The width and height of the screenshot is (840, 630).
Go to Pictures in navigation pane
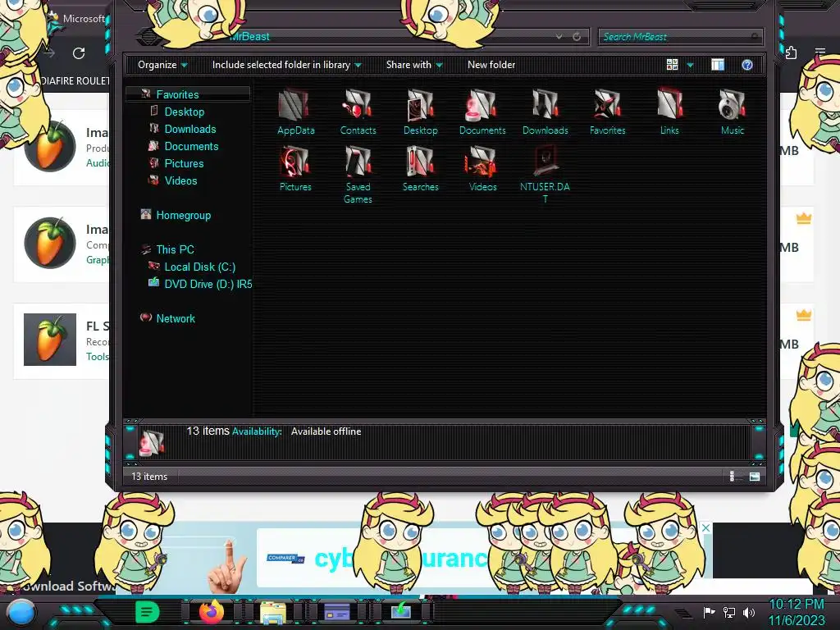tap(184, 163)
